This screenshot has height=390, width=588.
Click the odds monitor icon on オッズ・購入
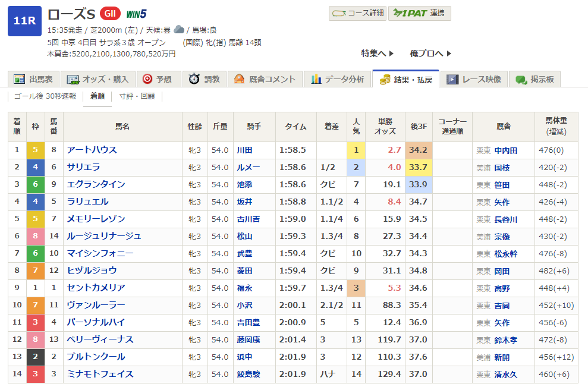tap(73, 80)
